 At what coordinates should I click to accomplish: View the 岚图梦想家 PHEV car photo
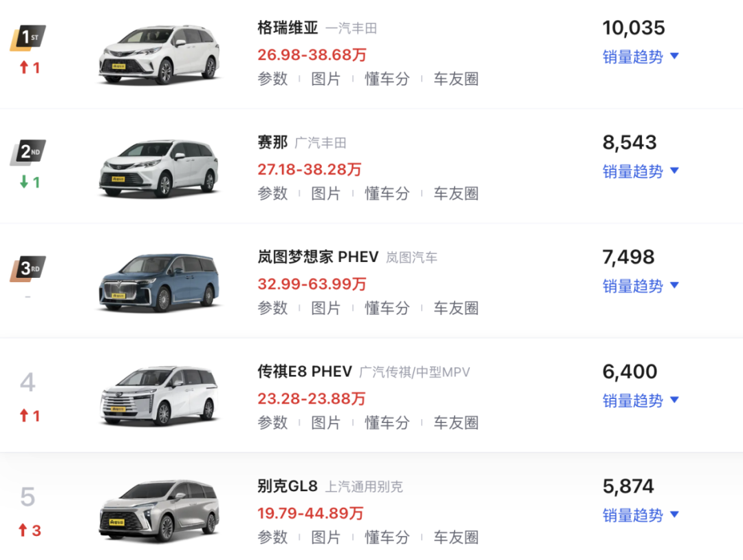[x=160, y=283]
